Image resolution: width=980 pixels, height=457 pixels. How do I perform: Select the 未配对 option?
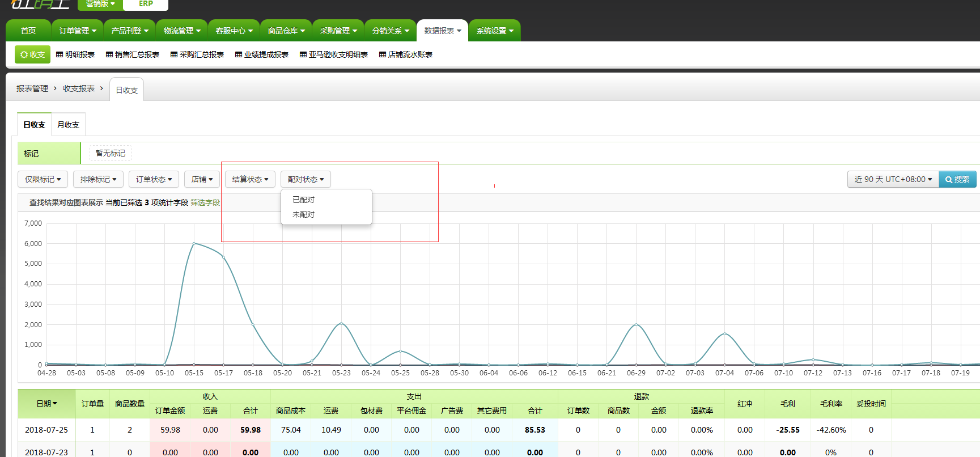click(x=326, y=214)
